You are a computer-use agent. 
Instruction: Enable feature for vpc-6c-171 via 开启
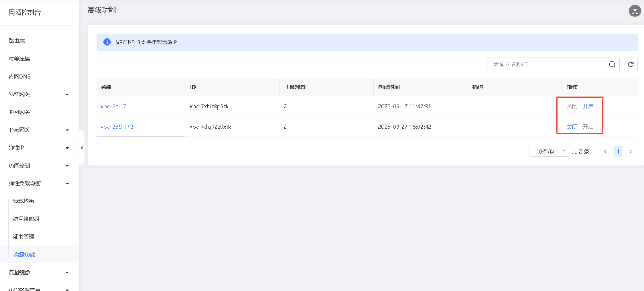tap(588, 106)
